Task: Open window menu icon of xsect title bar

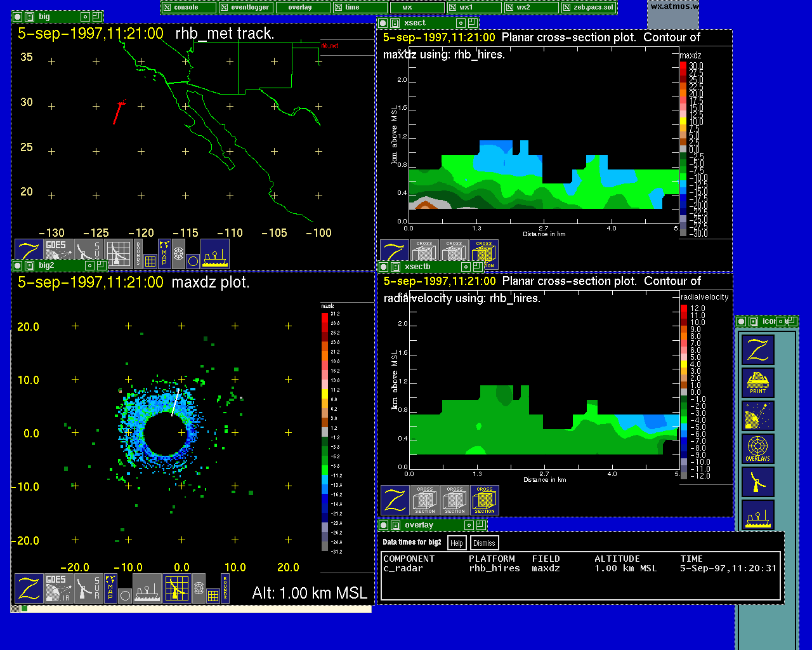Action: pyautogui.click(x=394, y=23)
